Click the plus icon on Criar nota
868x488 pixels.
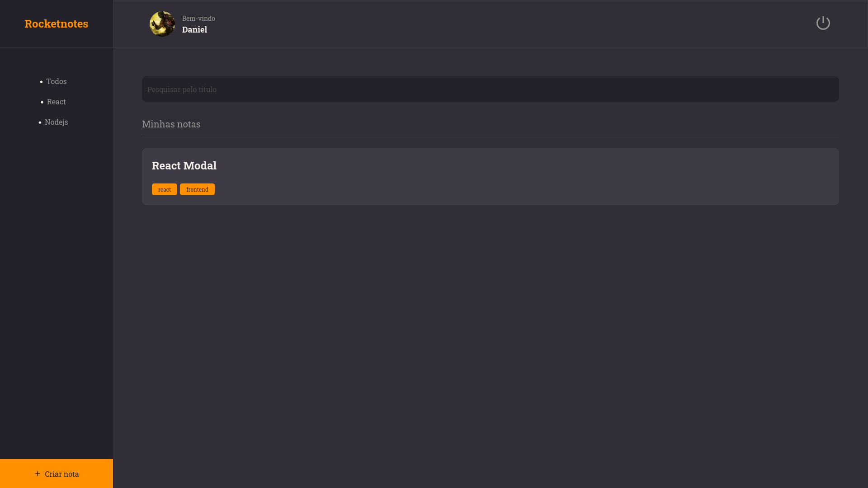[x=37, y=474]
